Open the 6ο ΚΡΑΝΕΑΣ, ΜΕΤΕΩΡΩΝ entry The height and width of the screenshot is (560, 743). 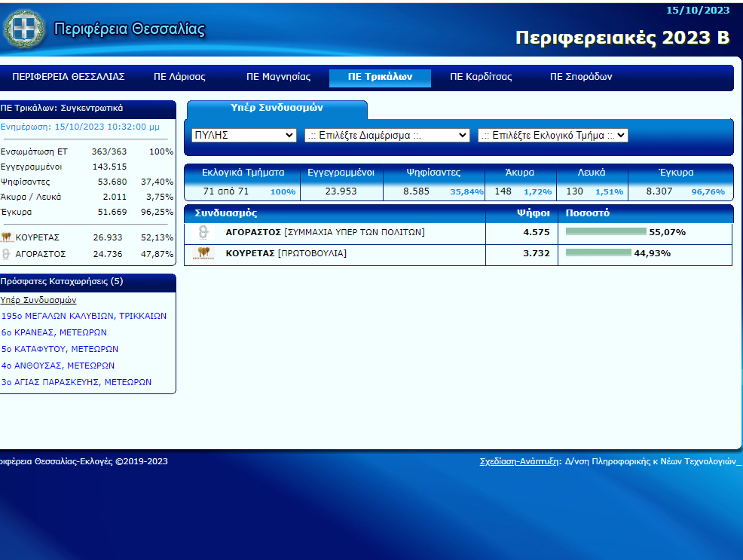pos(54,332)
